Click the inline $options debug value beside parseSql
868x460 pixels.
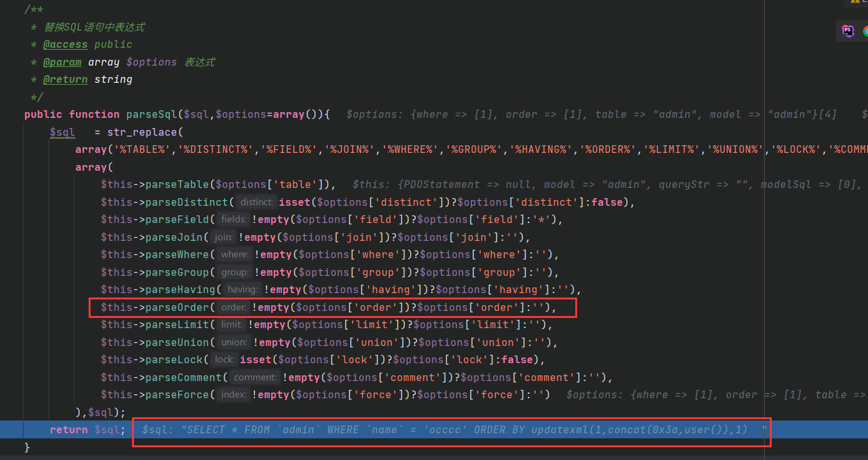(591, 115)
